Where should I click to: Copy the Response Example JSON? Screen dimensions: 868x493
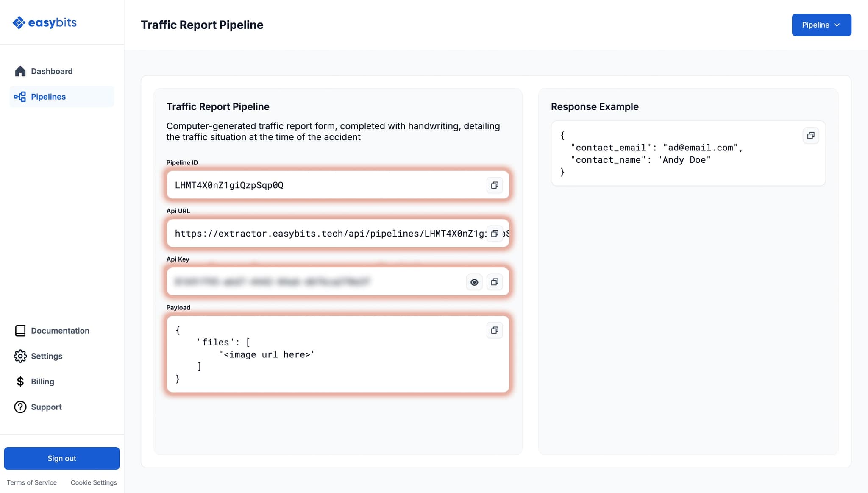[x=811, y=136]
